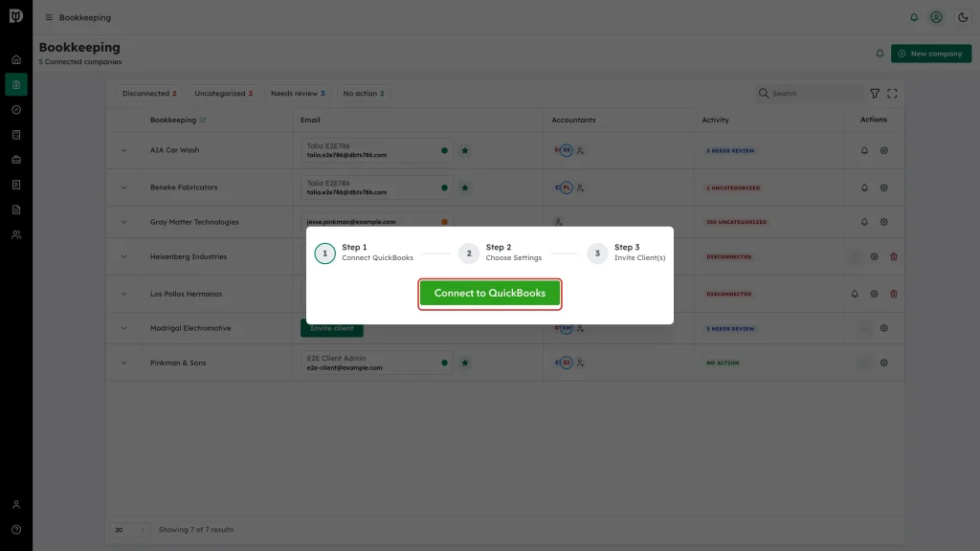This screenshot has height=551, width=980.
Task: Open the rows-per-page dropdown showing 20
Action: click(129, 530)
